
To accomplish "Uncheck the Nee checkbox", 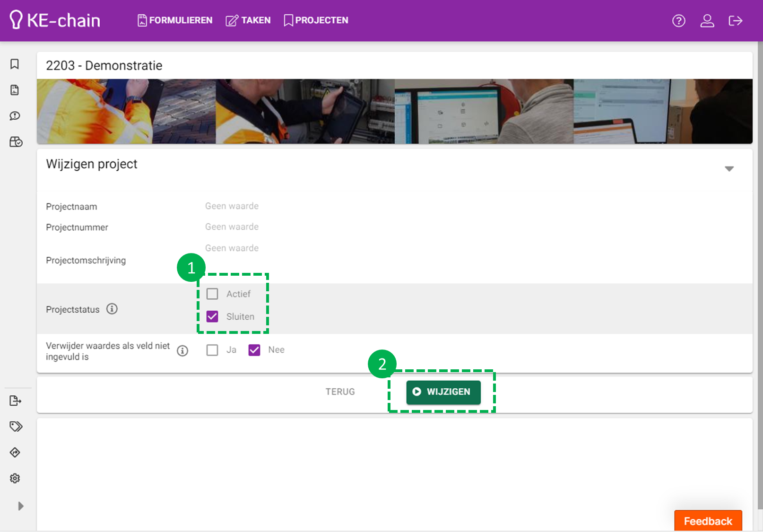I will (x=254, y=350).
